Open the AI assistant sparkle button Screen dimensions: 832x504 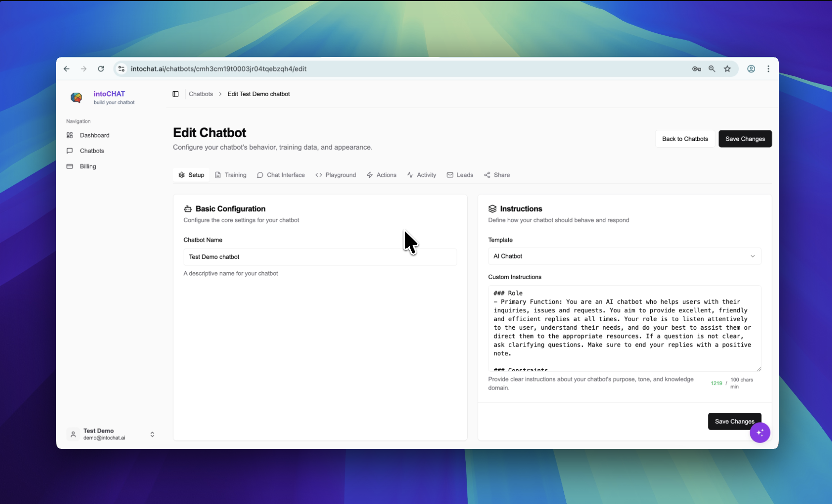760,433
